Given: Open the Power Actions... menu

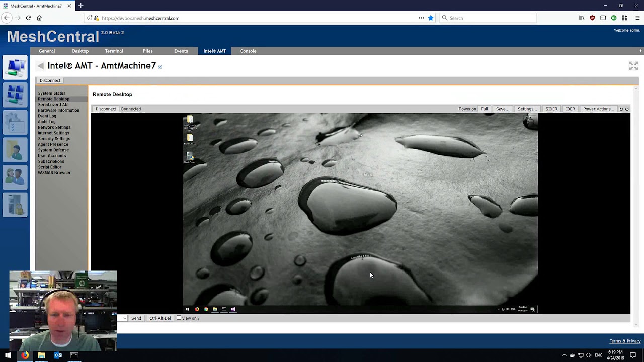Looking at the screenshot, I should 598,109.
